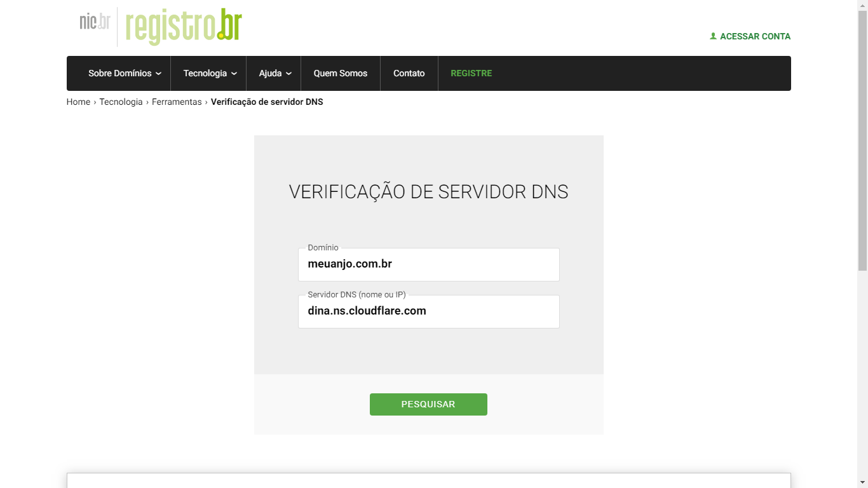Go to Ferramentas in the breadcrumb
Image resolution: width=868 pixels, height=488 pixels.
177,102
